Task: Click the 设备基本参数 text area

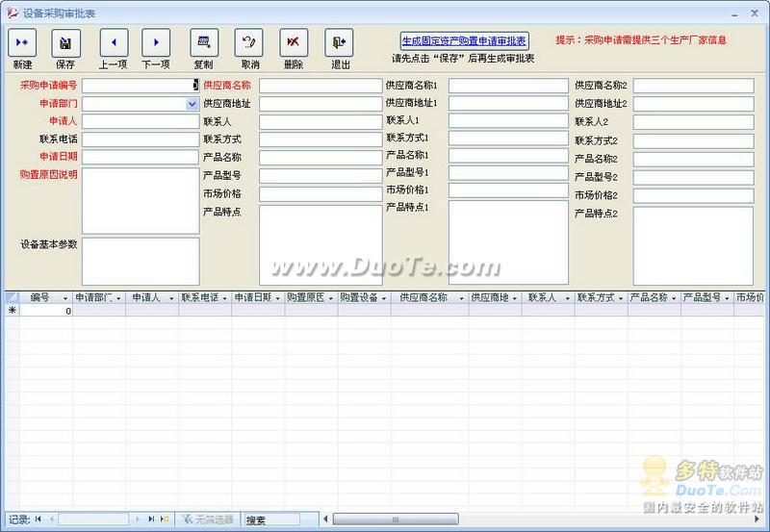Action: [141, 261]
